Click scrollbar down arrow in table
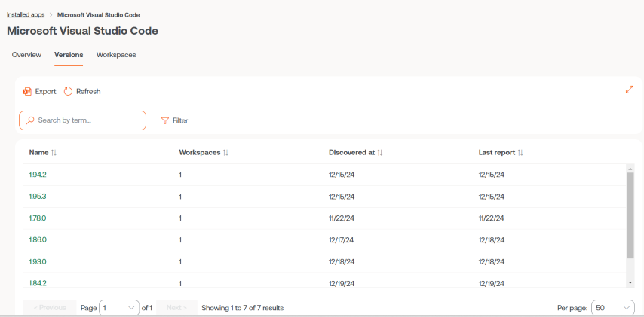This screenshot has height=317, width=644. point(630,282)
